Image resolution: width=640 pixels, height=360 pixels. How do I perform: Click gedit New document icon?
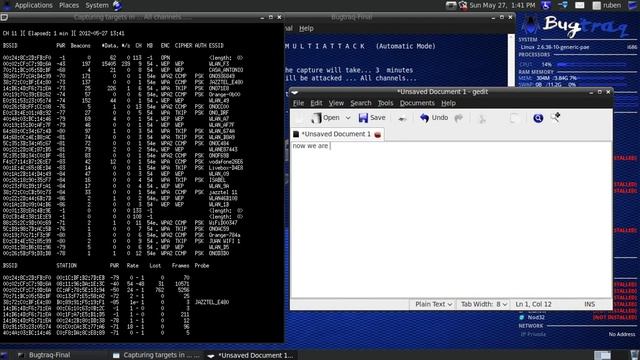coord(300,118)
